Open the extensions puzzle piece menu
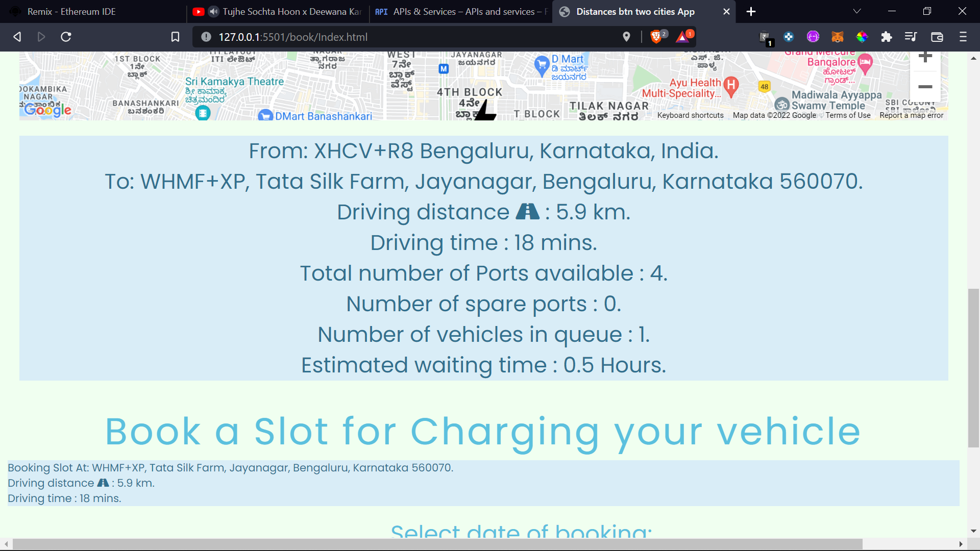This screenshot has height=551, width=980. 887,37
